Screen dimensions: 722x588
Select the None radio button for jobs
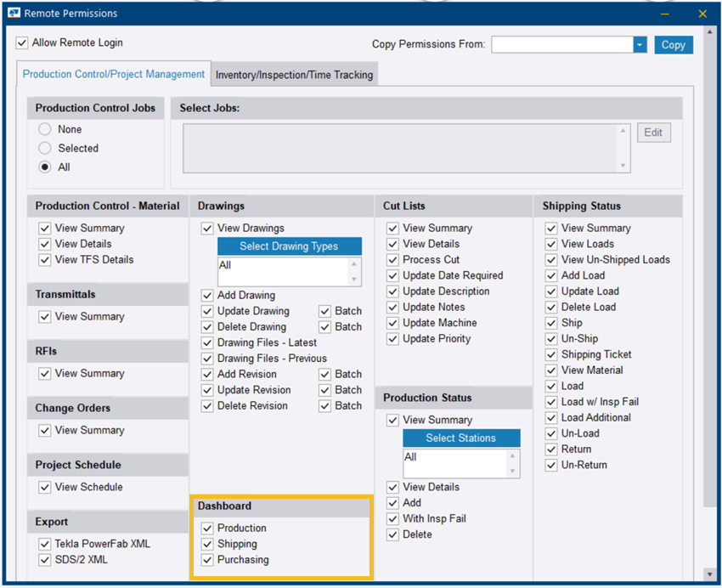click(45, 130)
